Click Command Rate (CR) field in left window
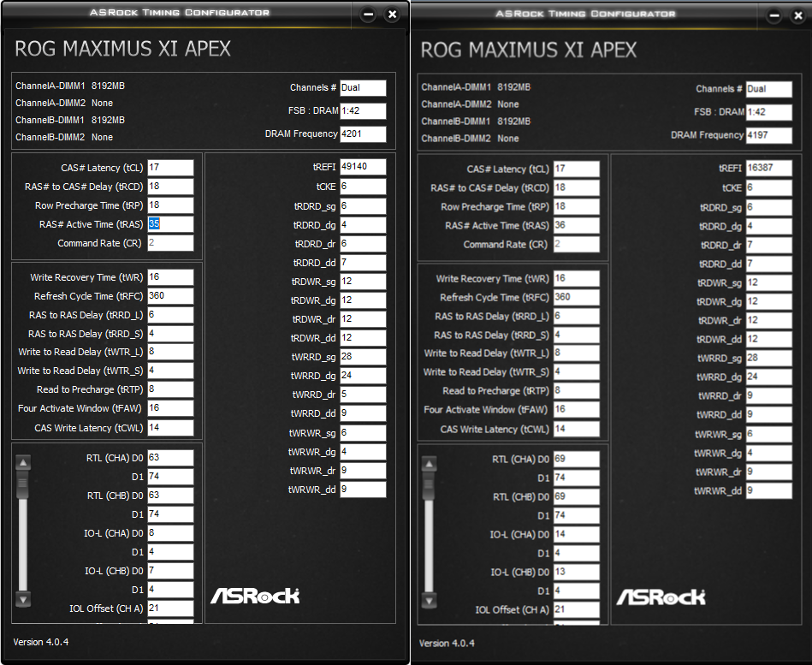This screenshot has height=665, width=812. coord(170,243)
